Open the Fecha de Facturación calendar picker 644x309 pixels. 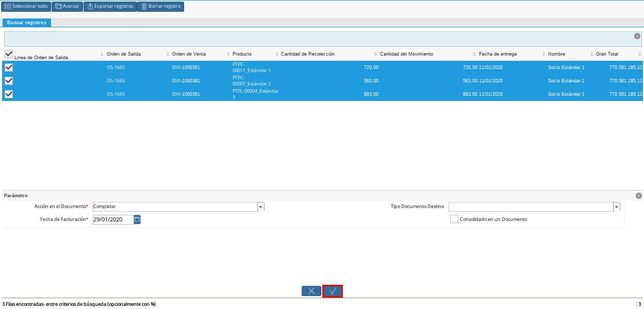pos(137,219)
